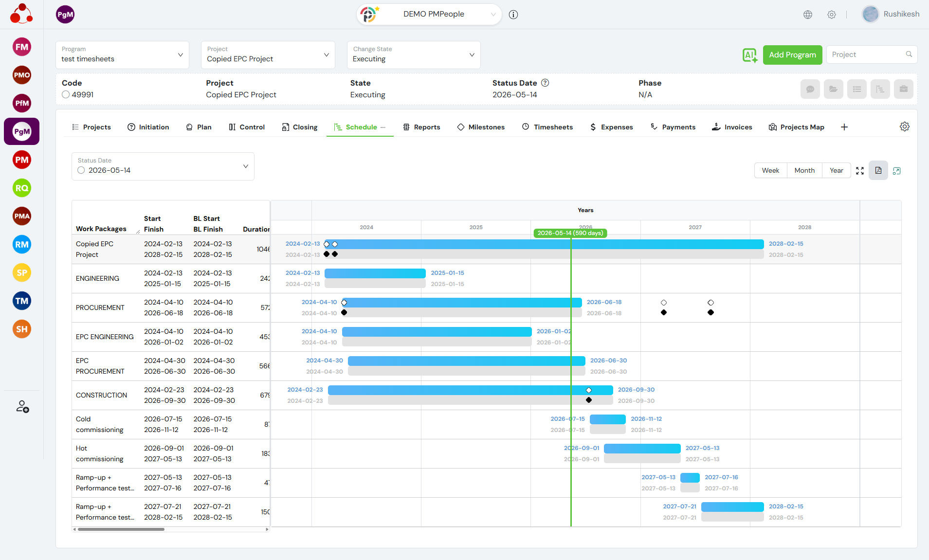This screenshot has width=929, height=560.
Task: Switch timeline scale to Month
Action: pos(804,171)
